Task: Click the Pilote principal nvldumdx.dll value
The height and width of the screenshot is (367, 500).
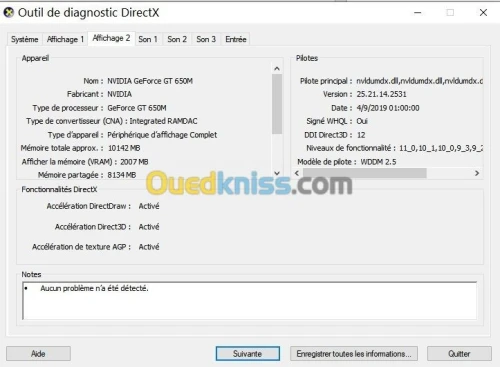Action: click(x=420, y=81)
